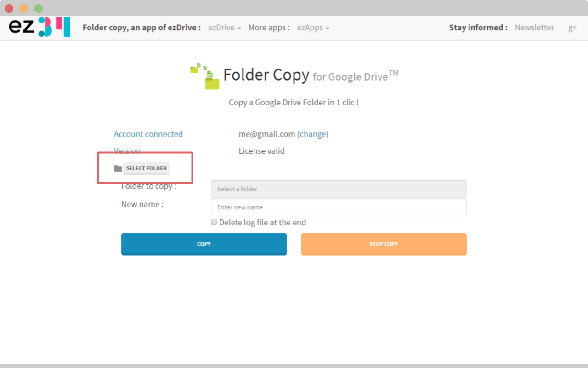Click the gray folder icon beside Select Folder

[118, 168]
